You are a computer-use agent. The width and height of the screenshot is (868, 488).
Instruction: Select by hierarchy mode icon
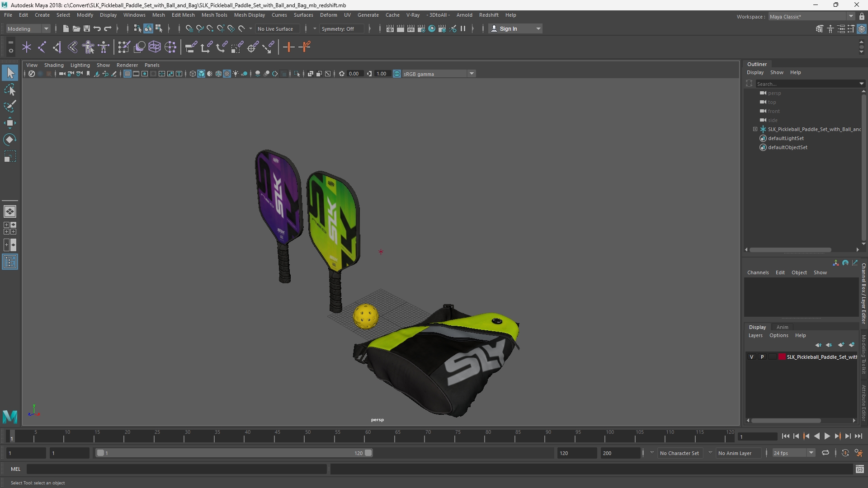coord(137,28)
